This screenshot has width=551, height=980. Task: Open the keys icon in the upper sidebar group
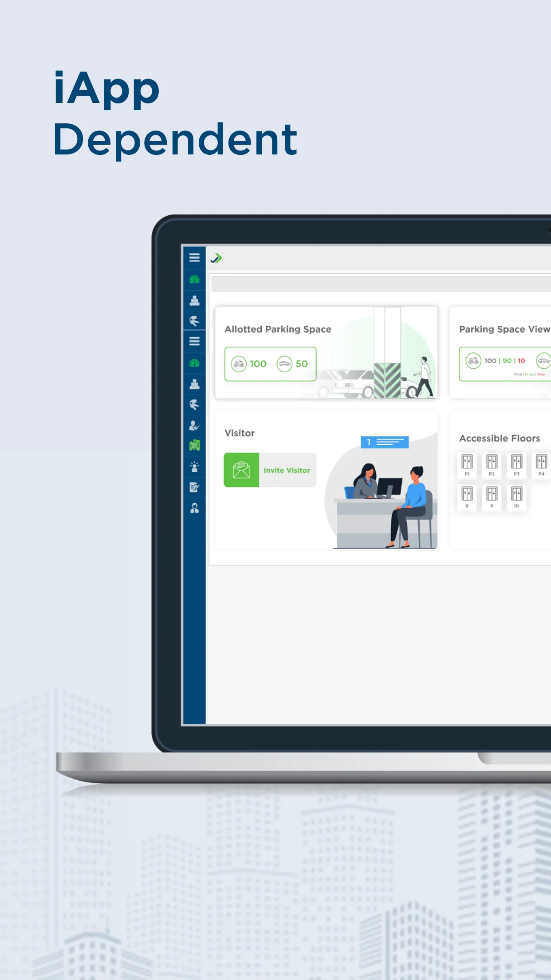(194, 320)
